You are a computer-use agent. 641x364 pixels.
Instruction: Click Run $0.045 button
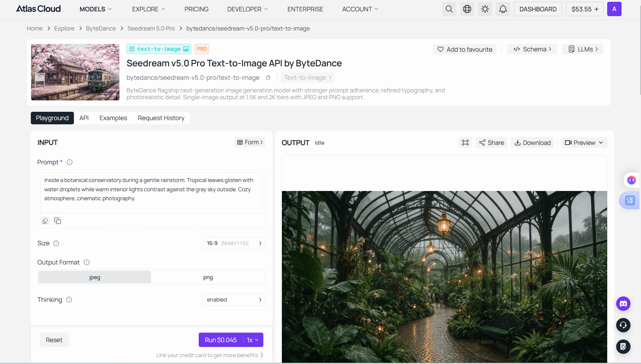click(x=221, y=340)
